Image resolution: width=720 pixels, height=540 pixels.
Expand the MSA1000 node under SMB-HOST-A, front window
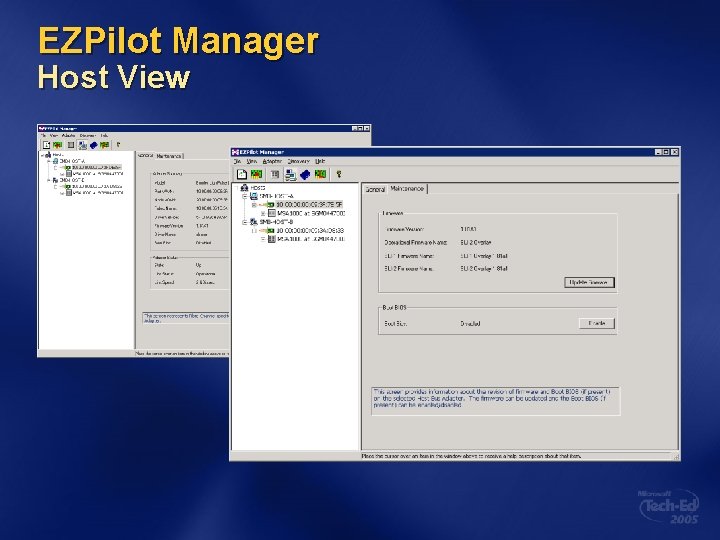tap(263, 214)
